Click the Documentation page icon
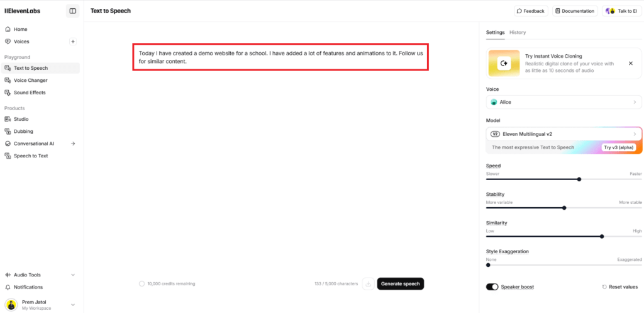 click(x=558, y=11)
